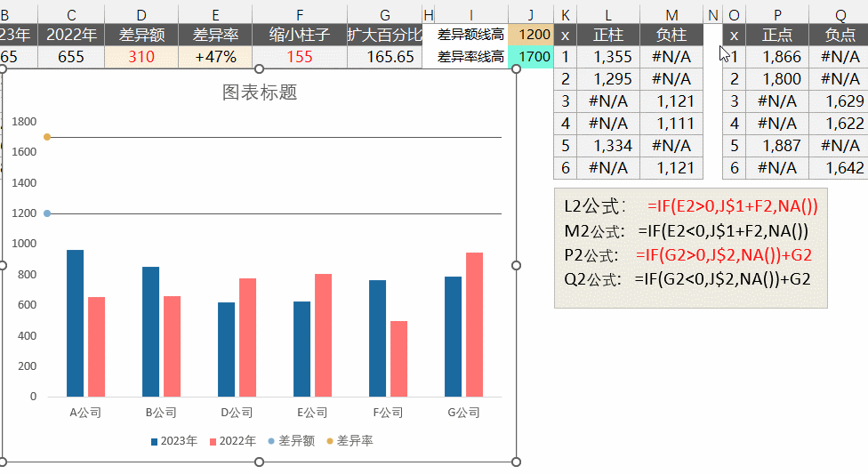Select orange cell containing 1200

pyautogui.click(x=531, y=35)
